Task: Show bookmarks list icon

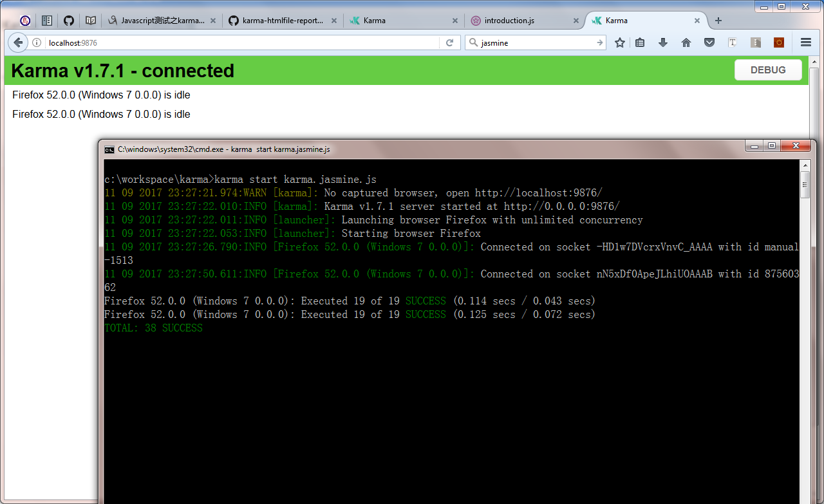Action: click(x=640, y=42)
